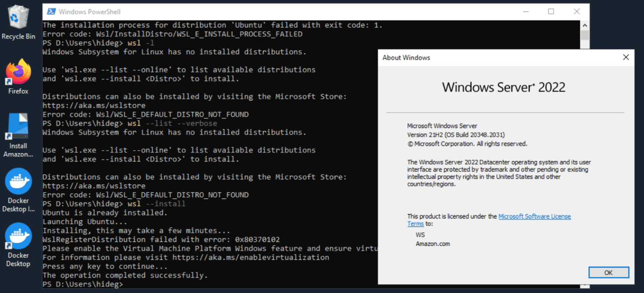
Task: Select the Install Amazon desktop shortcut
Action: point(18,135)
